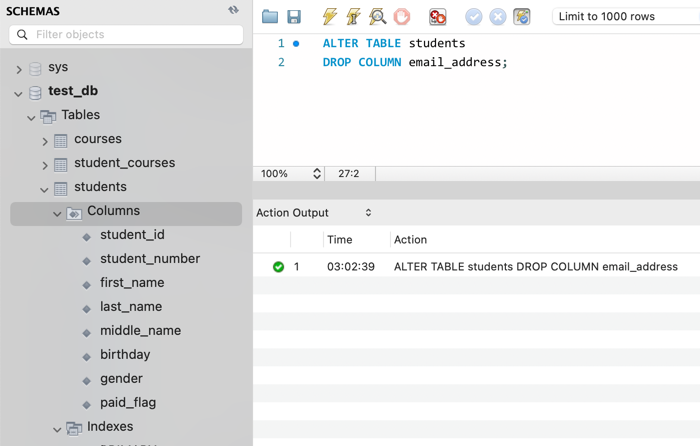Toggle auto-commit mode icon
This screenshot has width=700, height=446.
tap(522, 16)
